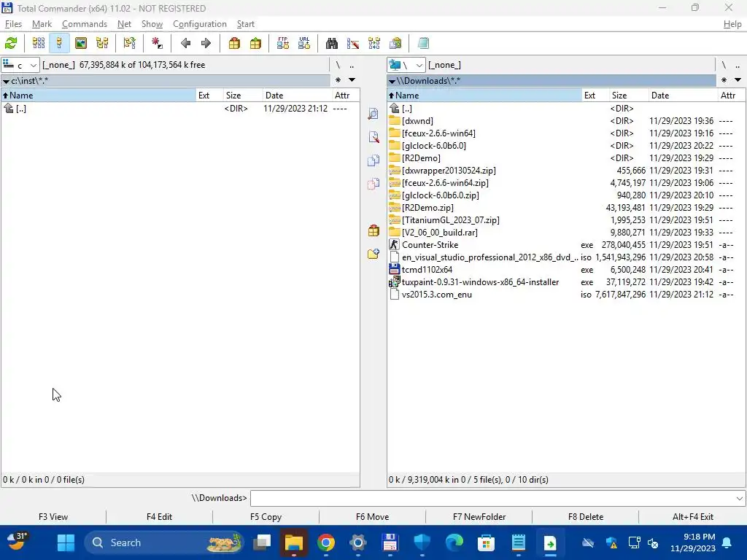Image resolution: width=747 pixels, height=560 pixels.
Task: Switch to brief file-names-only view icon
Action: (39, 43)
